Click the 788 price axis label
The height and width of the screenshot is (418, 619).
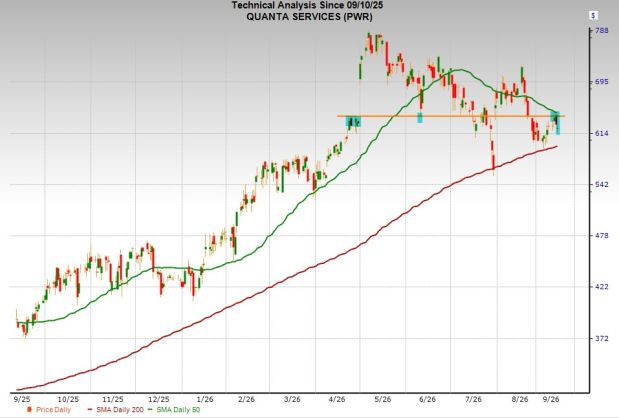click(x=604, y=30)
